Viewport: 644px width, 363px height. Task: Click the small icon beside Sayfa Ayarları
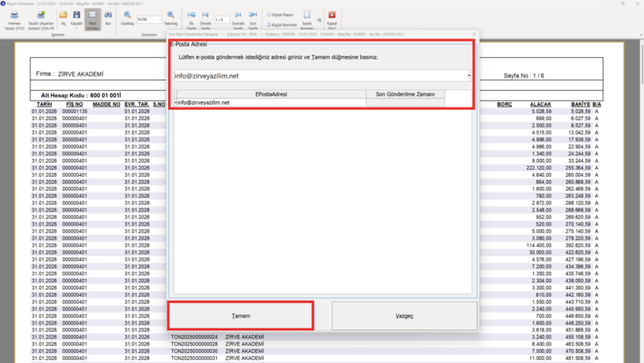point(319,20)
